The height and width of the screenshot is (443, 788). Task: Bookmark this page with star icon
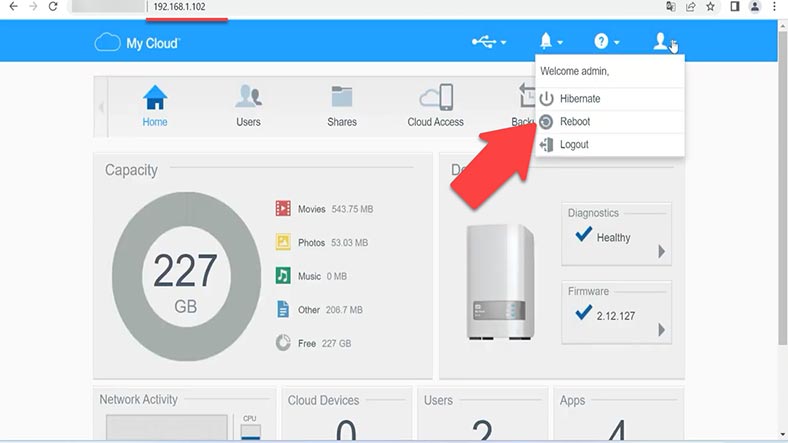(x=710, y=7)
